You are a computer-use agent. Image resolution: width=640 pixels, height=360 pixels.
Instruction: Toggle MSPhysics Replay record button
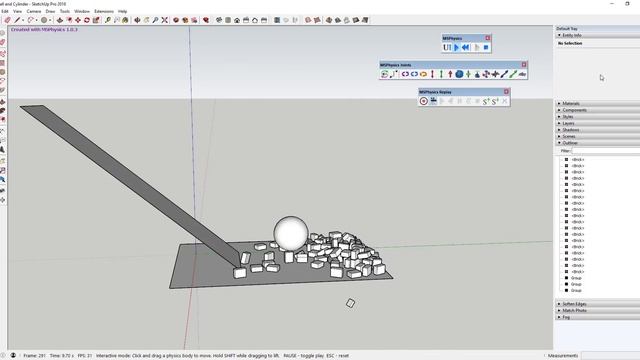424,101
